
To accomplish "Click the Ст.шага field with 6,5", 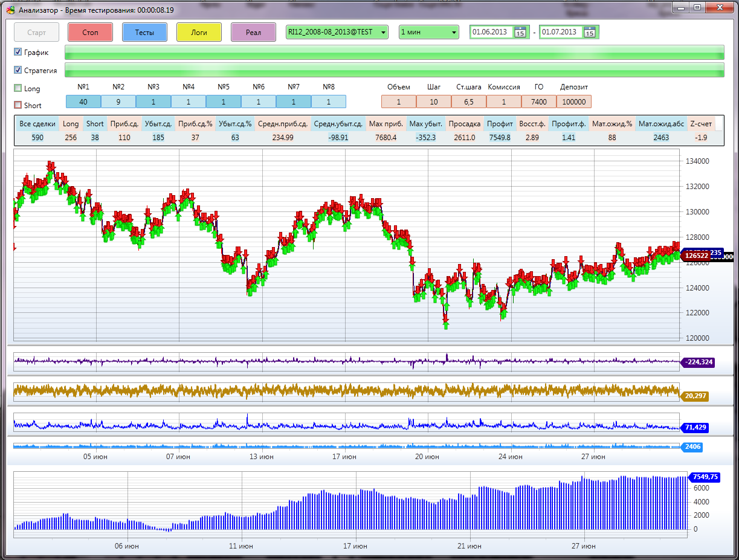I will (469, 101).
